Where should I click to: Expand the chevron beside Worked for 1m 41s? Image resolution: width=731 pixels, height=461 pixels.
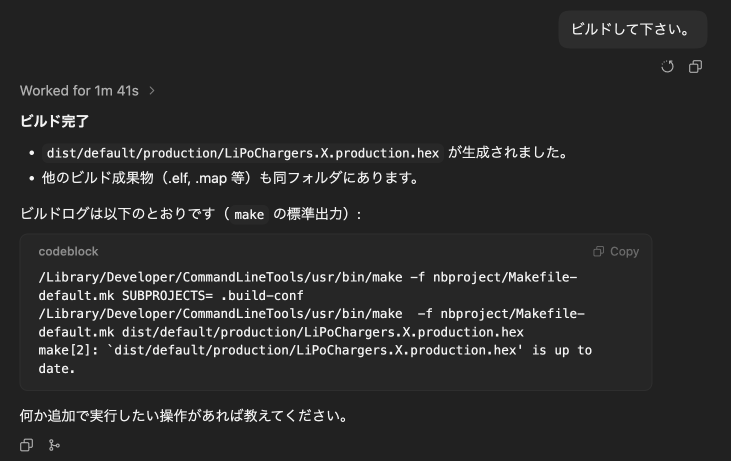(x=152, y=91)
